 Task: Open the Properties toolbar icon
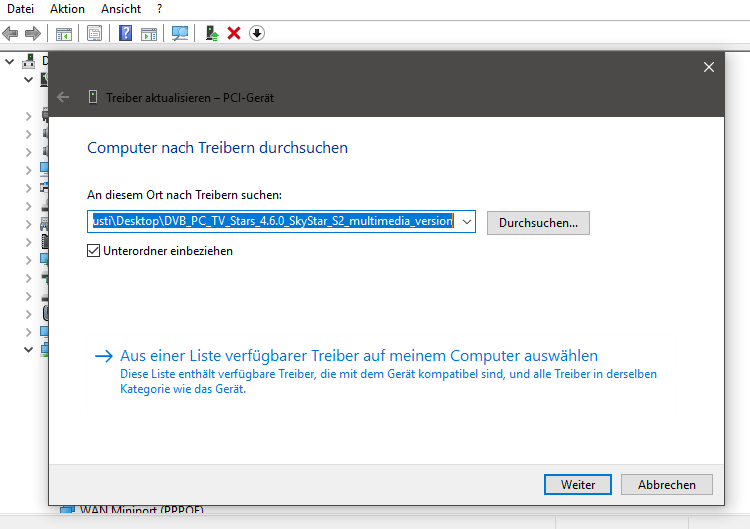click(94, 33)
